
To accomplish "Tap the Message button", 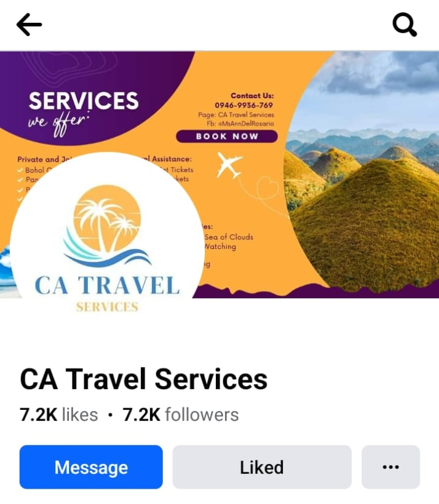I will pyautogui.click(x=91, y=467).
